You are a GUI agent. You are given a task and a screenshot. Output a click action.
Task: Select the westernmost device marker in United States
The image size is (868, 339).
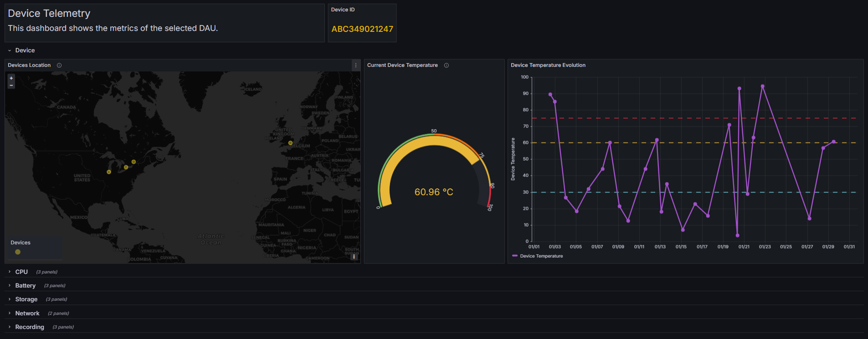click(109, 172)
